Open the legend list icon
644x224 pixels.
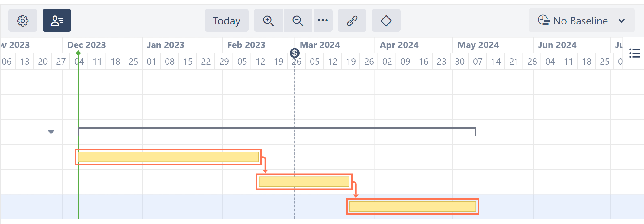[x=634, y=53]
